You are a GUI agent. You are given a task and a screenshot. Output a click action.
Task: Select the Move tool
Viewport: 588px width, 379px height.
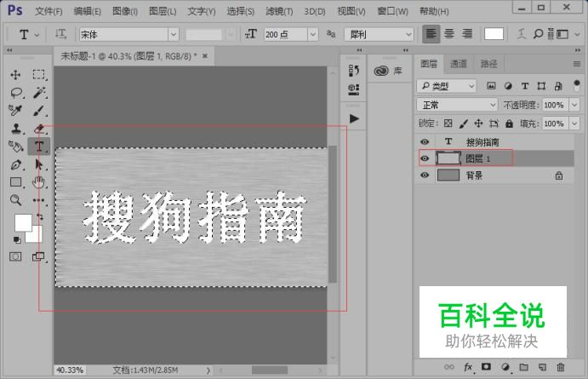point(15,75)
